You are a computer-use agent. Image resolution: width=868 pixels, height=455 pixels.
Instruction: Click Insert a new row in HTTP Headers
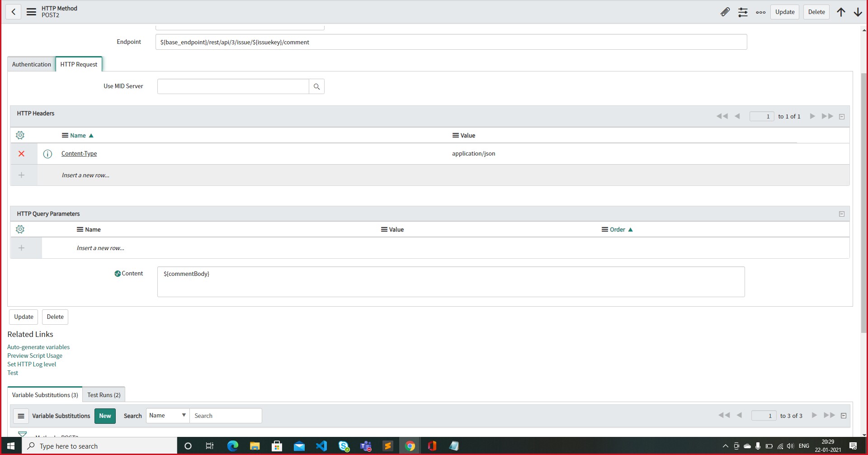[85, 175]
